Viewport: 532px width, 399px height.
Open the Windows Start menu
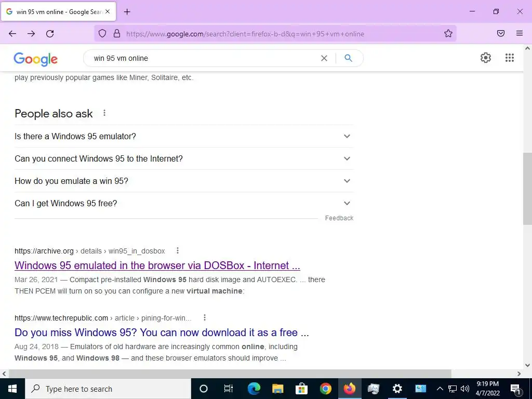click(12, 389)
